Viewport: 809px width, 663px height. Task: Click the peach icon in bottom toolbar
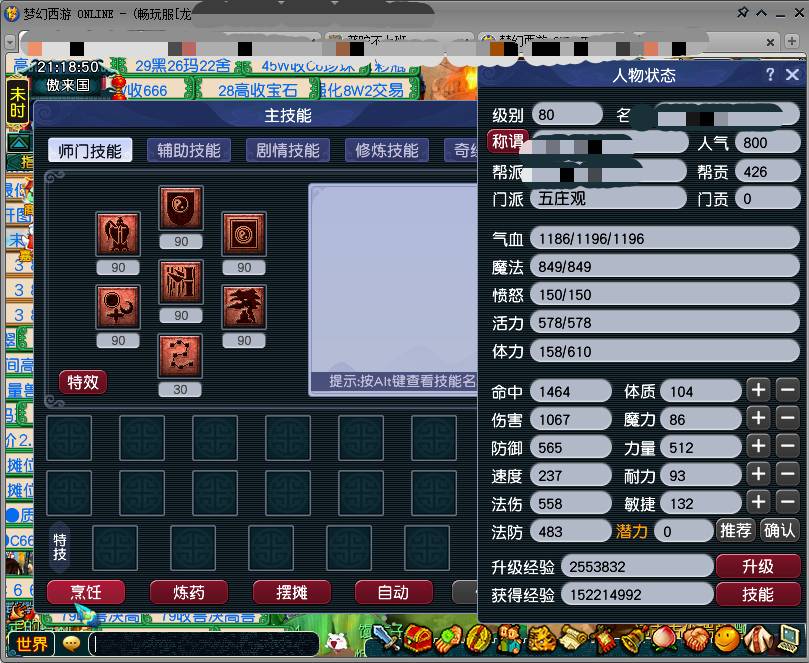(x=665, y=639)
